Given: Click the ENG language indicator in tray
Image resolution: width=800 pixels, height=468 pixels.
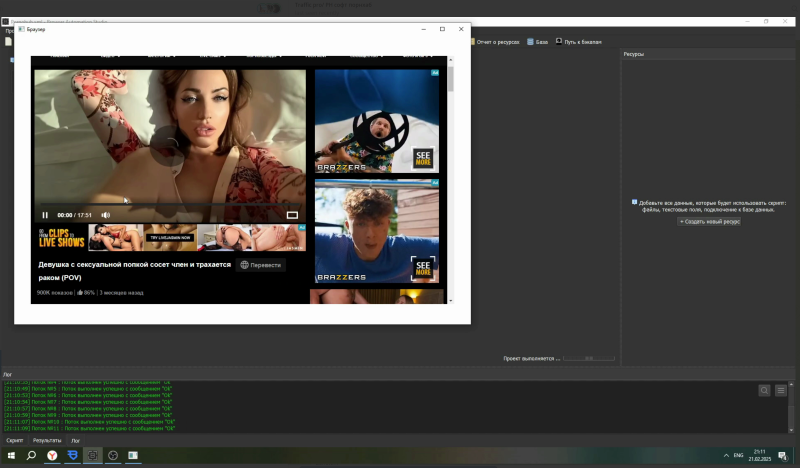Looking at the screenshot, I should click(738, 456).
